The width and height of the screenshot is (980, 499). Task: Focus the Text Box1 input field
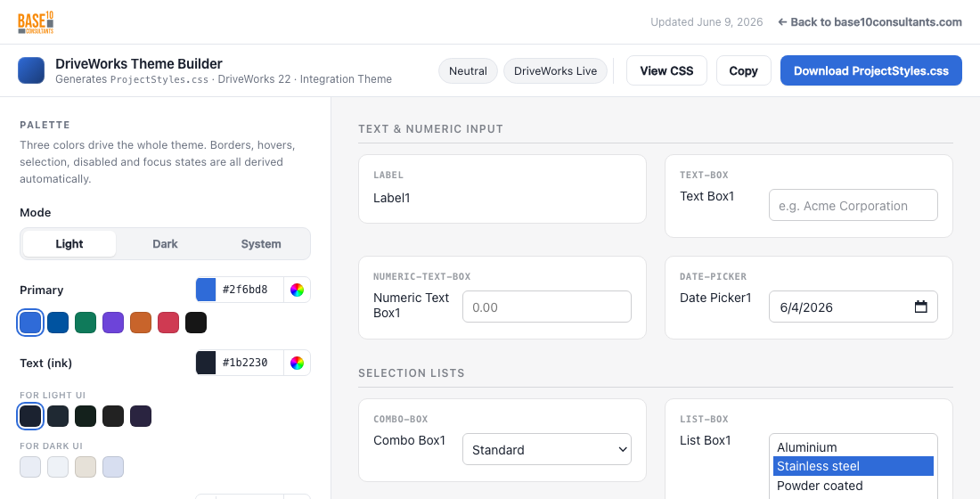pyautogui.click(x=853, y=205)
